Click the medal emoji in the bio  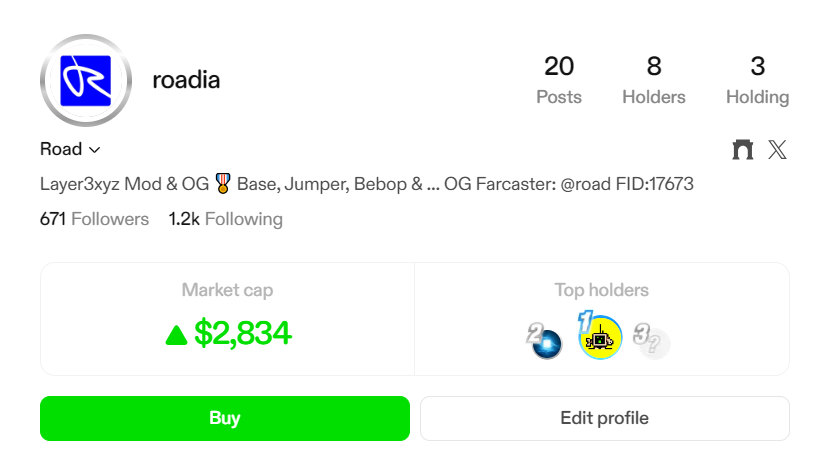(222, 184)
